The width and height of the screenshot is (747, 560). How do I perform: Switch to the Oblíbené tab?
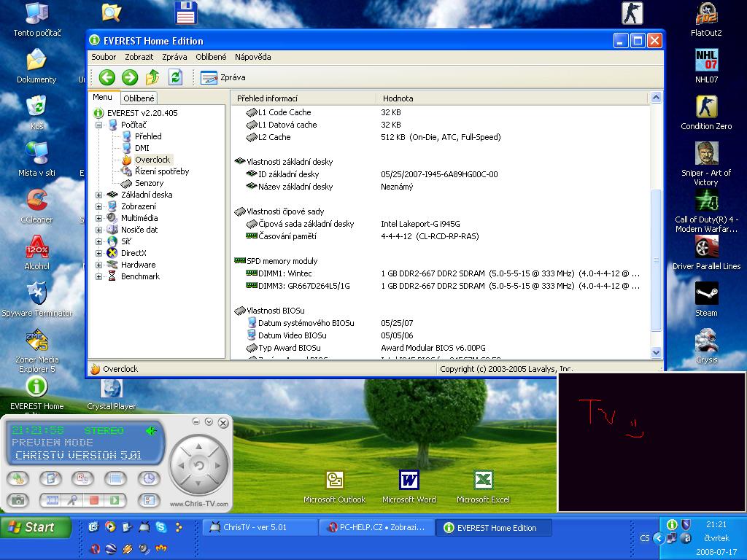tap(139, 98)
